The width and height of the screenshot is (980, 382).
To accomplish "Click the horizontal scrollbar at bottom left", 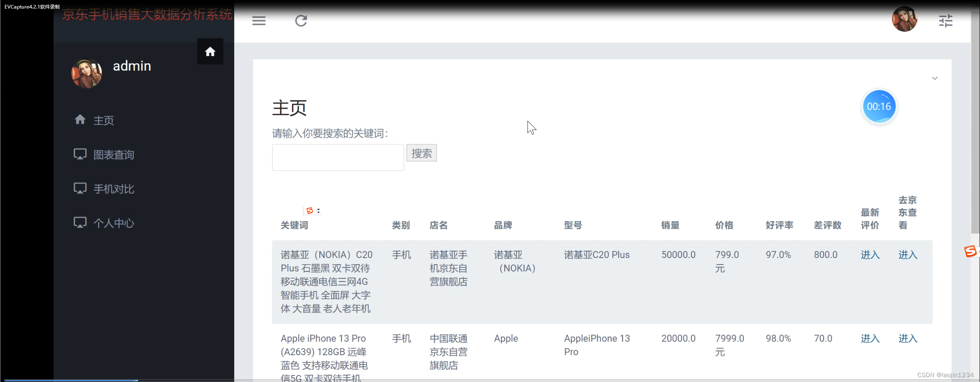I will coord(71,380).
